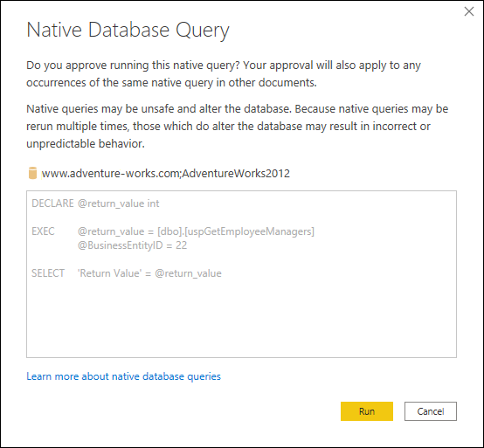This screenshot has height=448, width=484.
Task: Click the 'Native queries may be unsafe' warning paragraph
Action: pyautogui.click(x=237, y=127)
